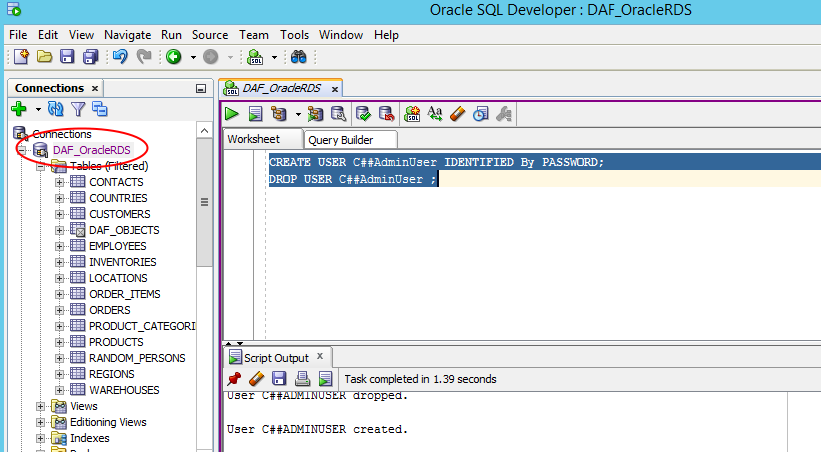Click the Undo arrow icon
This screenshot has height=452, width=821.
pos(120,57)
